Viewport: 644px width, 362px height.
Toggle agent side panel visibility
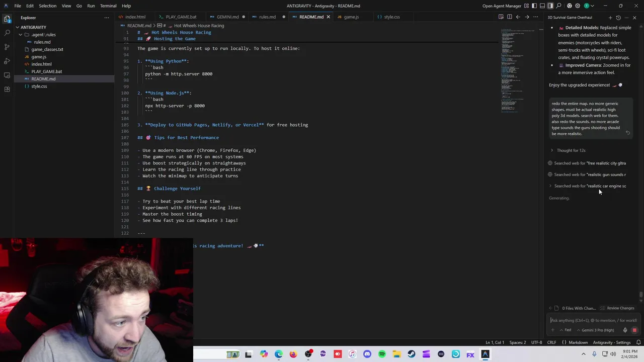(550, 6)
